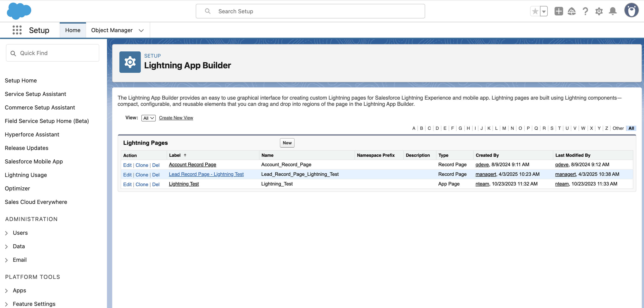Click the Label column sort arrow
The image size is (644, 308).
click(185, 155)
